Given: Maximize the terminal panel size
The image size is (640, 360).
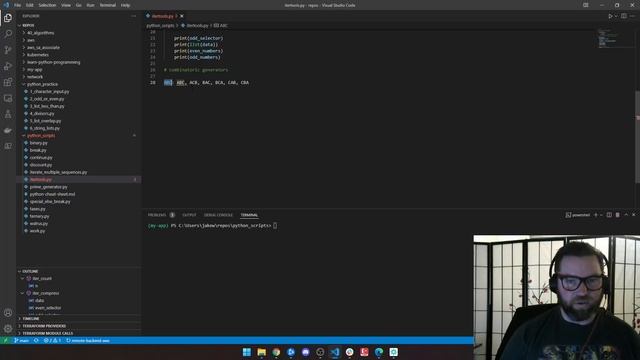Looking at the screenshot, I should (x=626, y=215).
